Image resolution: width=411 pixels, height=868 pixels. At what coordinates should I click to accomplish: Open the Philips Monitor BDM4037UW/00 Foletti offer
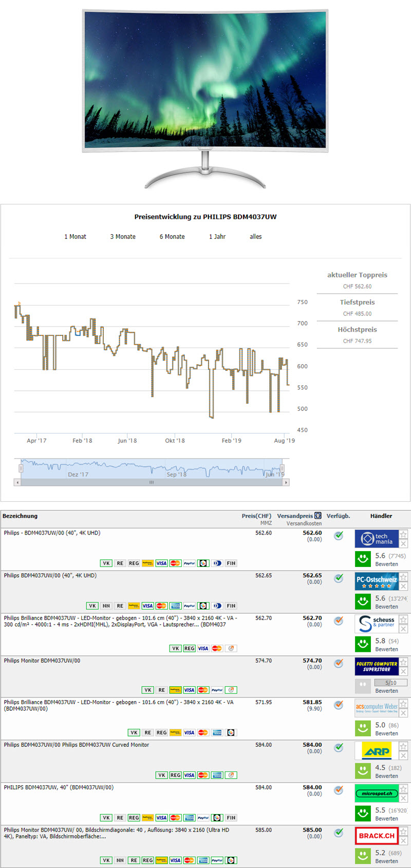pos(42,661)
